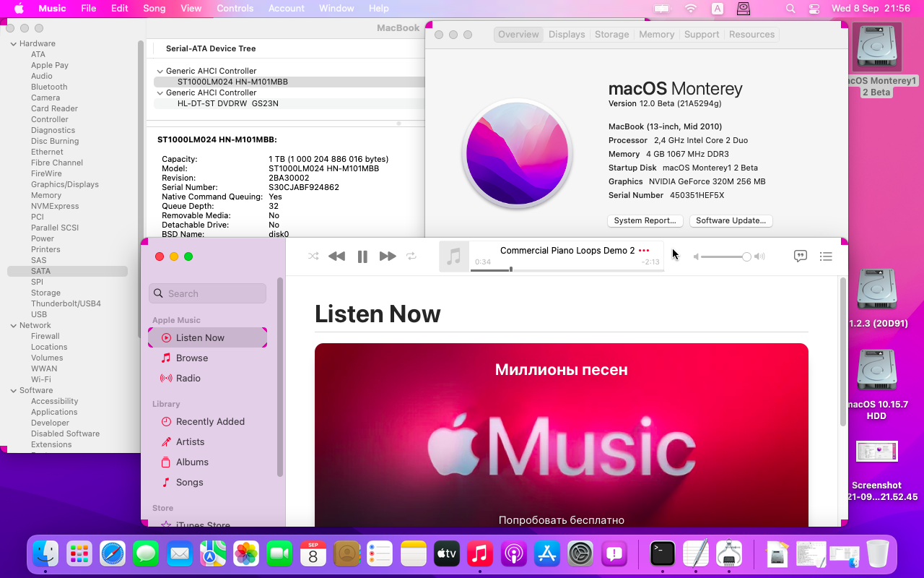Viewport: 924px width, 578px height.
Task: Click the Software Update... button
Action: tap(731, 220)
